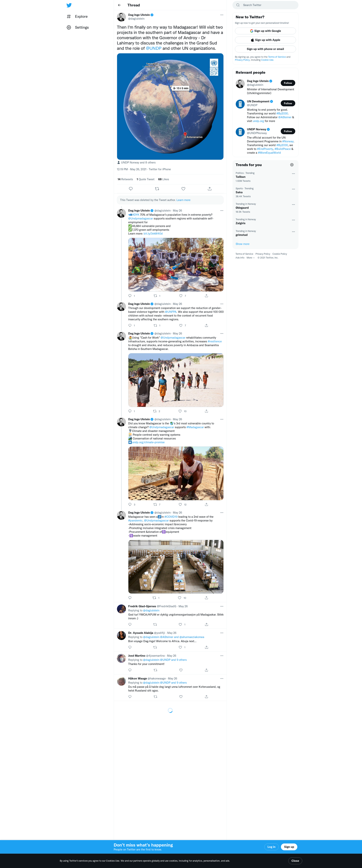Image resolution: width=362 pixels, height=868 pixels.
Task: Share the main Madagascar tweet
Action: click(210, 189)
